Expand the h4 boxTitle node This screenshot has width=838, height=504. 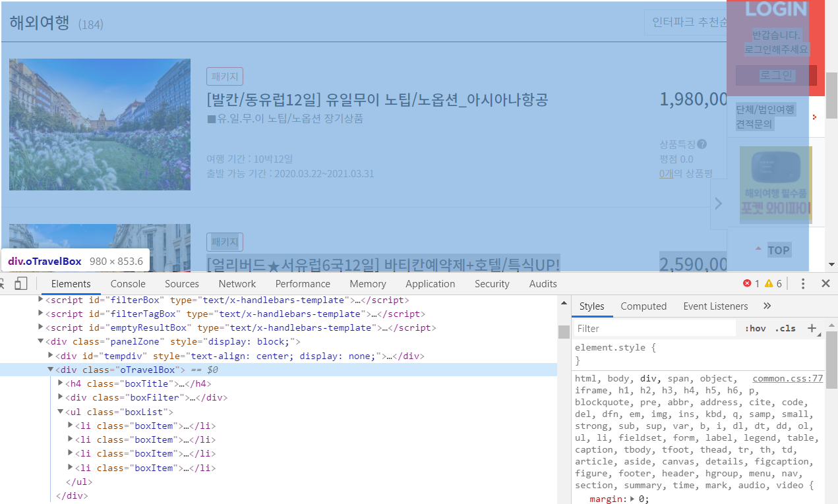(60, 383)
